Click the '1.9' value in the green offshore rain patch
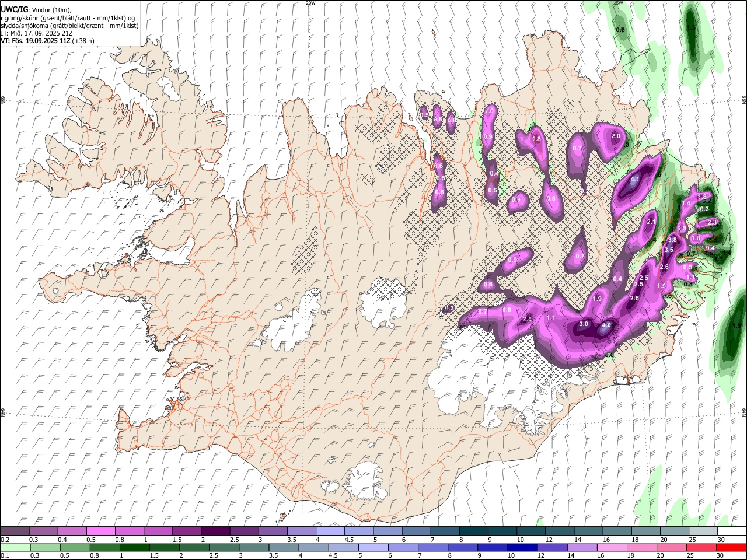The width and height of the screenshot is (747, 560). (x=736, y=325)
